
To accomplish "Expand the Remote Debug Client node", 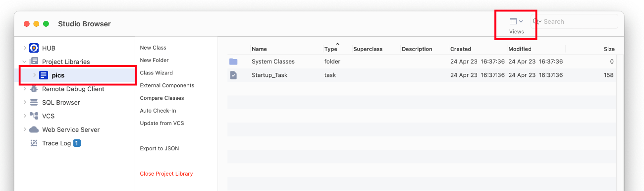I will pyautogui.click(x=25, y=89).
